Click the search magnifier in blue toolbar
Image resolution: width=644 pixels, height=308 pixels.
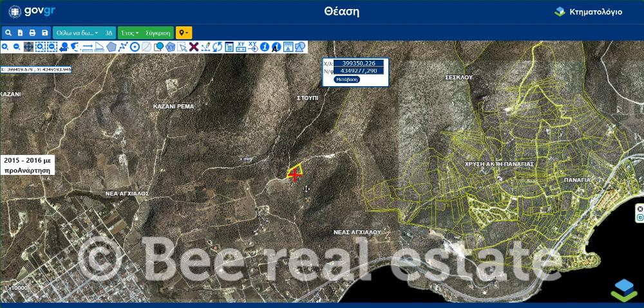point(8,32)
